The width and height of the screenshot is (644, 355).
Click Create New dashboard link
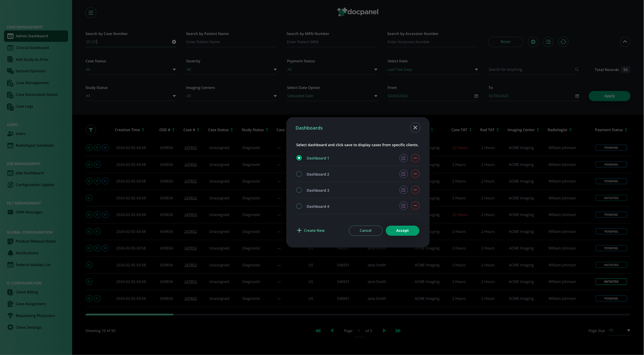(x=311, y=230)
